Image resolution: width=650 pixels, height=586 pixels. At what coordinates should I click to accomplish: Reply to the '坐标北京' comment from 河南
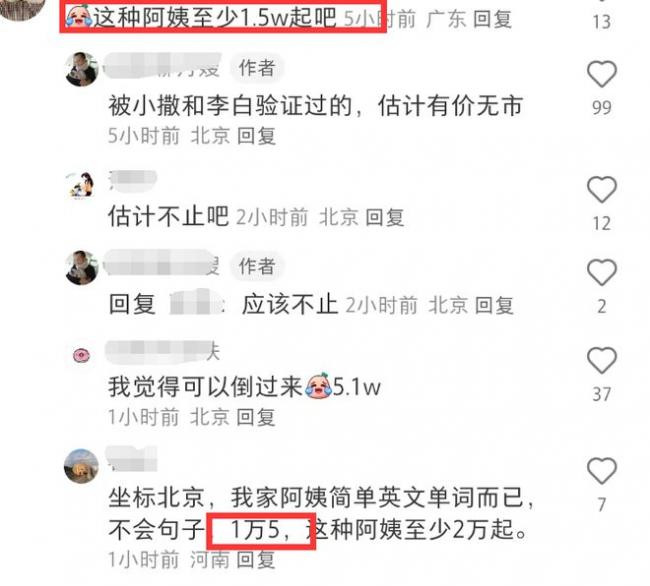tap(256, 560)
